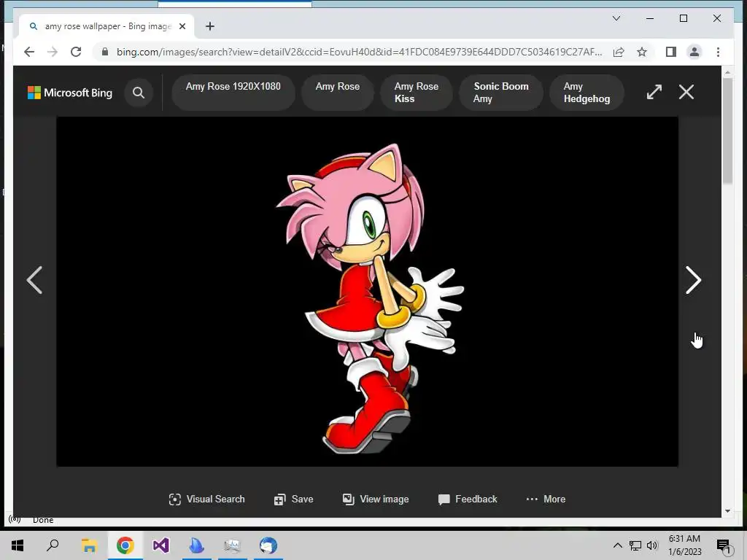Open clock and date flyout

[684, 545]
